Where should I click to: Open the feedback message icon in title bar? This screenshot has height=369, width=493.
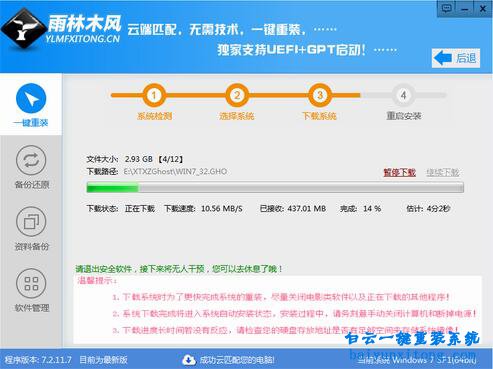(x=446, y=8)
